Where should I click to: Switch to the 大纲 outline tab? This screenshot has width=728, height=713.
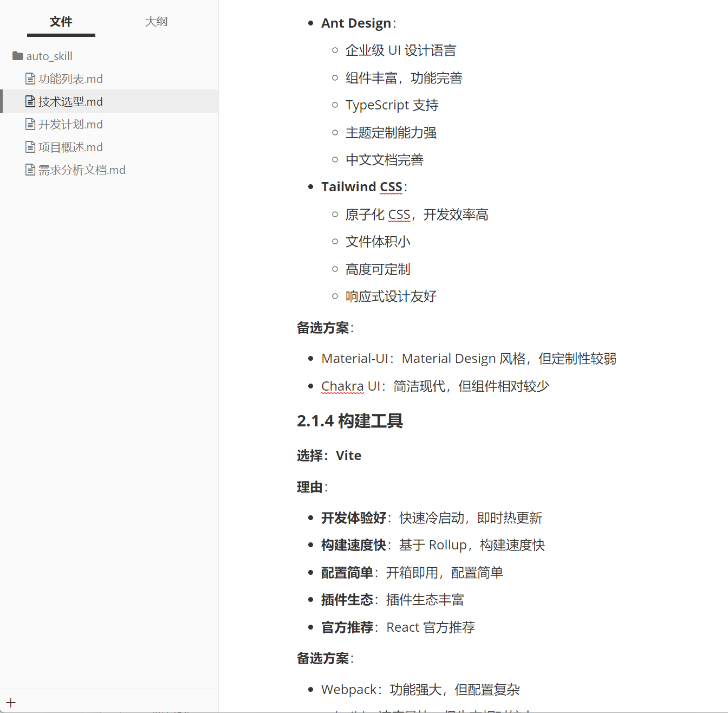pyautogui.click(x=156, y=22)
